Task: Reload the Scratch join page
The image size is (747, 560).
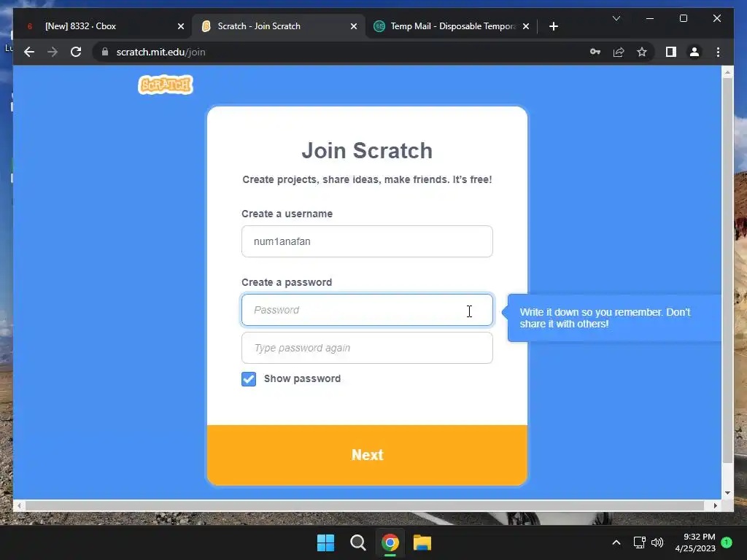Action: [x=76, y=52]
